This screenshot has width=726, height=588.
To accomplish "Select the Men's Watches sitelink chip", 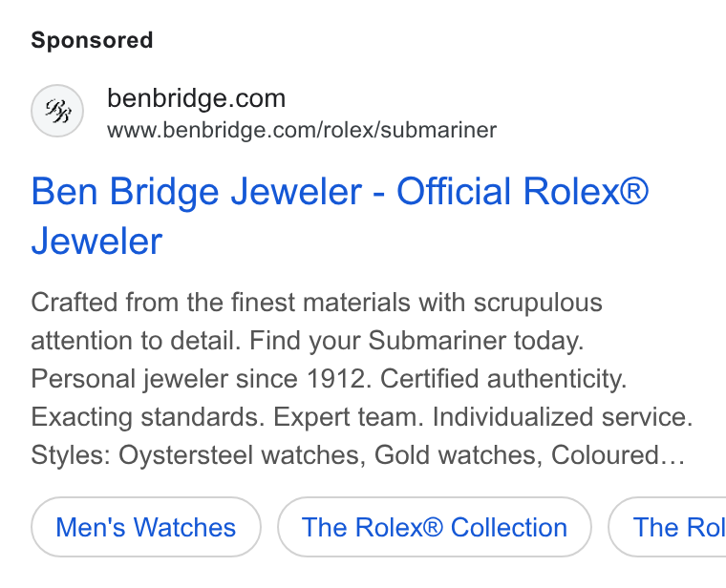I will point(146,527).
